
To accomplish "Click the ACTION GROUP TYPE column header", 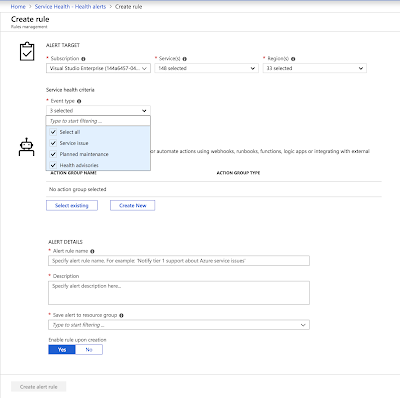I will 238,173.
